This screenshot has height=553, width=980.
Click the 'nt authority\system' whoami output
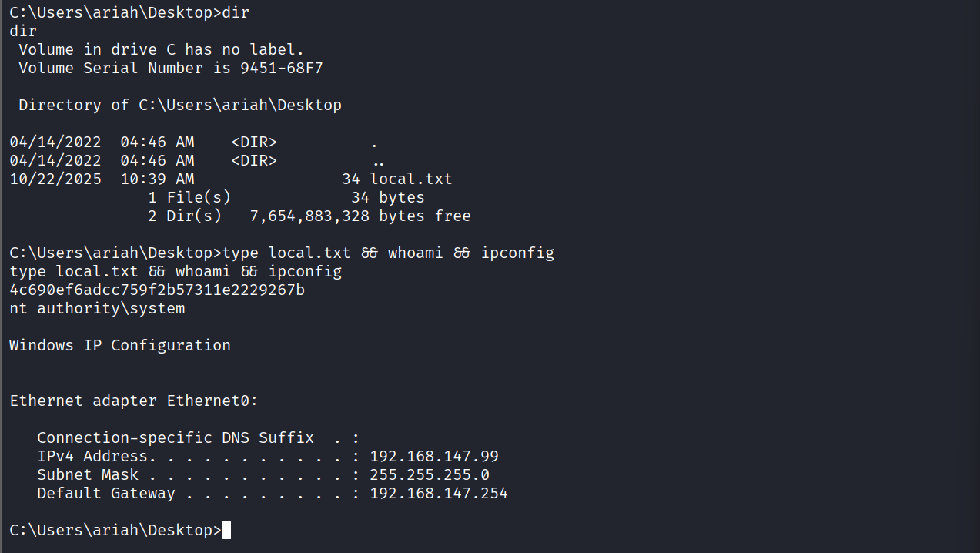[x=97, y=309]
